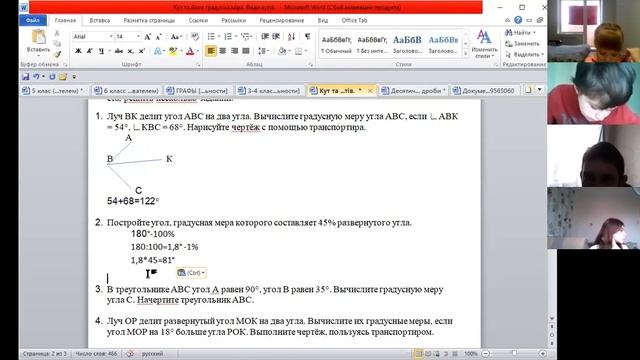Toggle center text alignment
The width and height of the screenshot is (640, 360).
tap(223, 51)
